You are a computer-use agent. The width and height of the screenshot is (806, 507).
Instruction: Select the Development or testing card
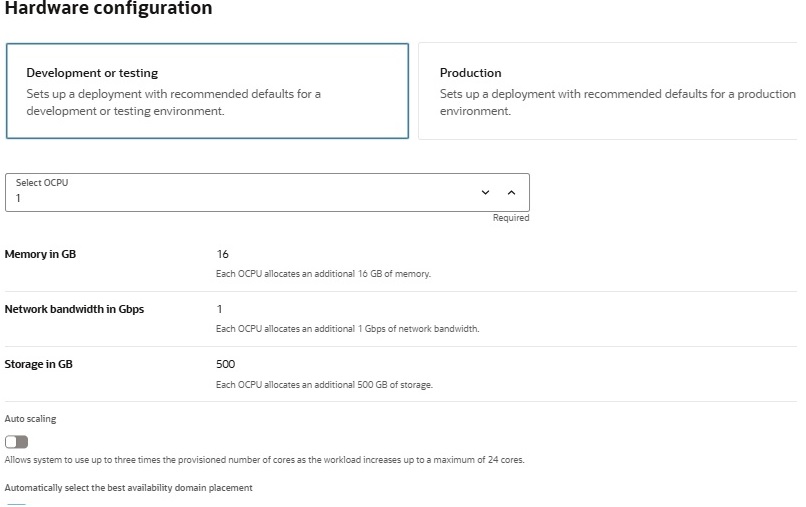pyautogui.click(x=207, y=91)
